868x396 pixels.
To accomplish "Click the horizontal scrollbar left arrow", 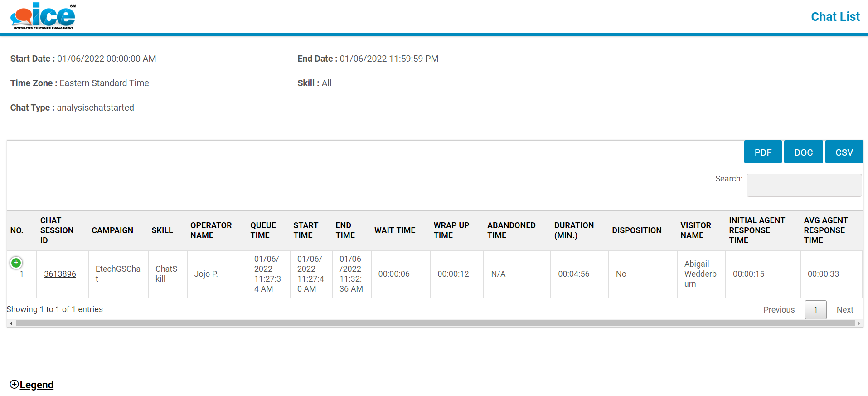I will pos(11,323).
